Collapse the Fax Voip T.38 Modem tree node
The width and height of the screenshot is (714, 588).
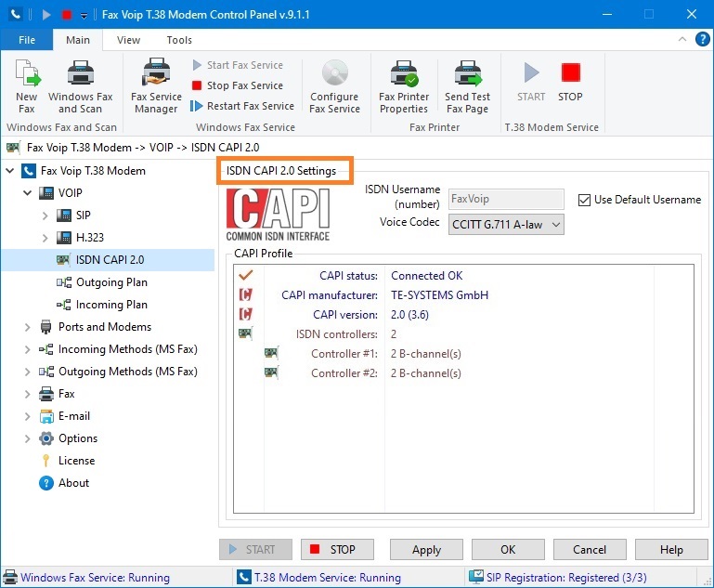[x=10, y=171]
